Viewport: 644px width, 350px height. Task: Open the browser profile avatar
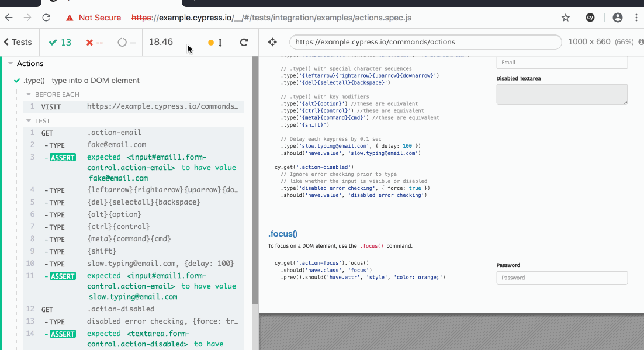pos(617,18)
